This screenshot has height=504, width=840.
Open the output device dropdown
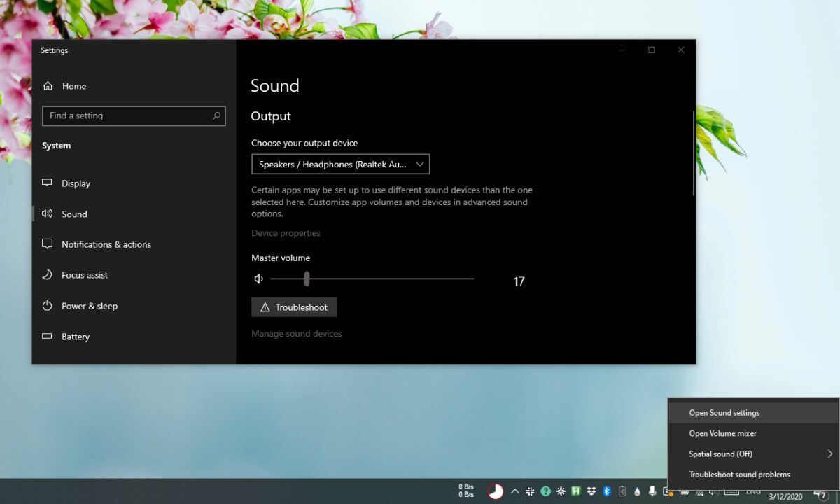pos(341,164)
